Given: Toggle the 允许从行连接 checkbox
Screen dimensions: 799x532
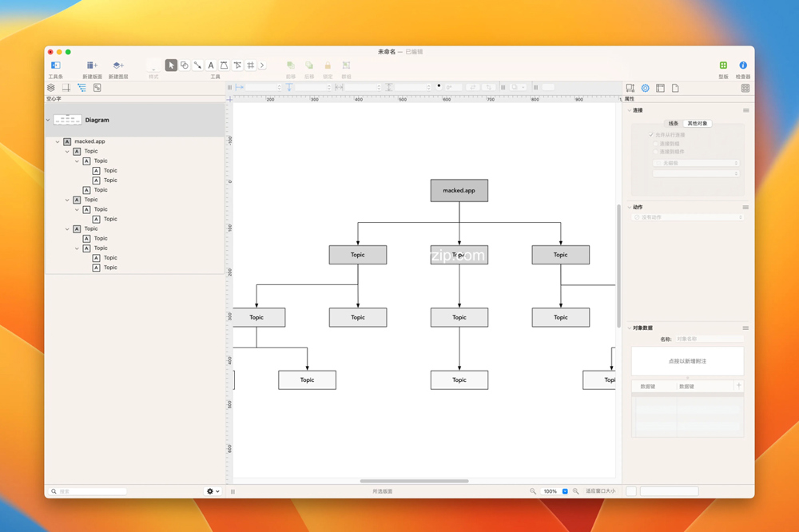Looking at the screenshot, I should (651, 135).
